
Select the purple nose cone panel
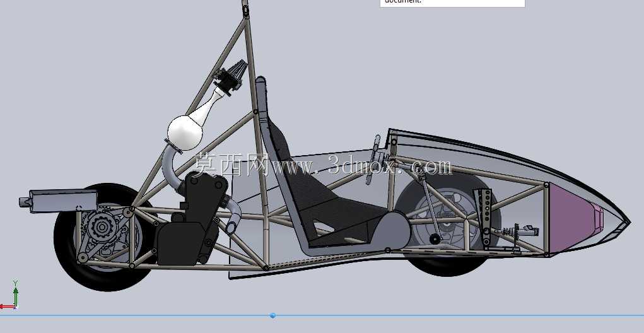pos(575,219)
